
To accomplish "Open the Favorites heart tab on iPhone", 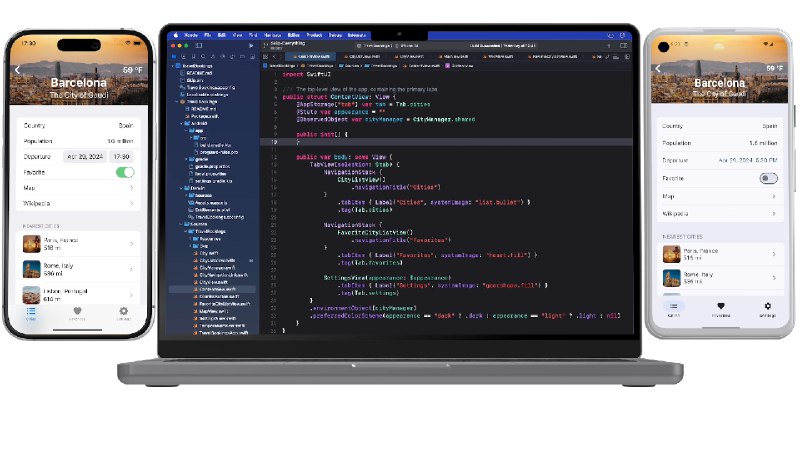I will (78, 312).
